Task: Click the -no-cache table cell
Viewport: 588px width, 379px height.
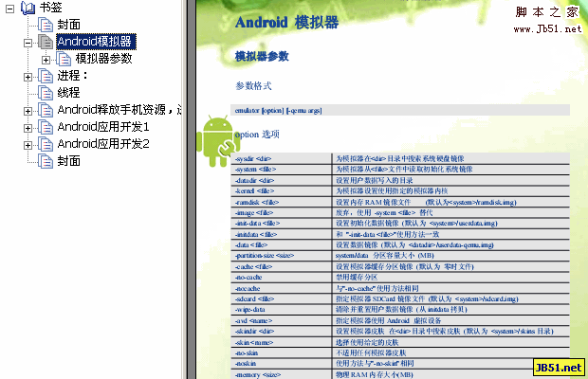Action: click(282, 277)
